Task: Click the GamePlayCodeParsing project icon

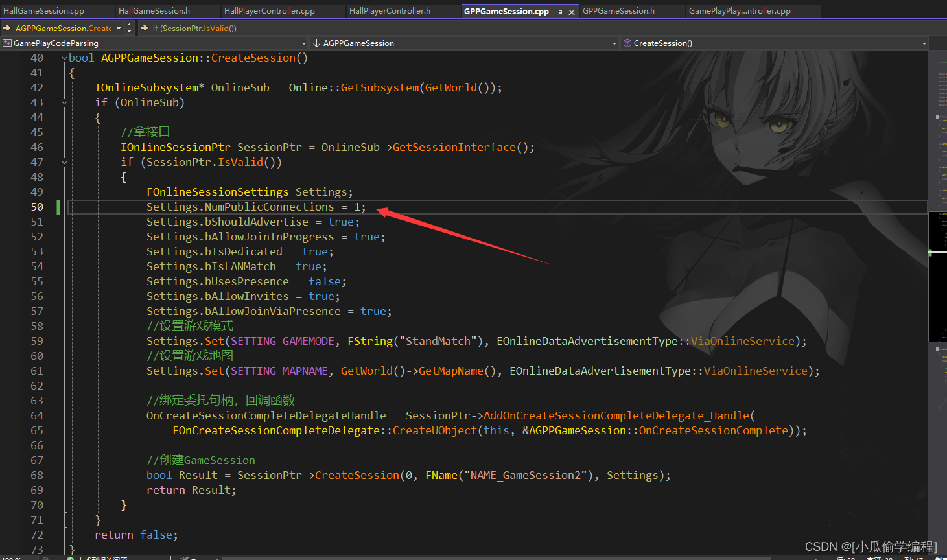Action: click(x=7, y=43)
